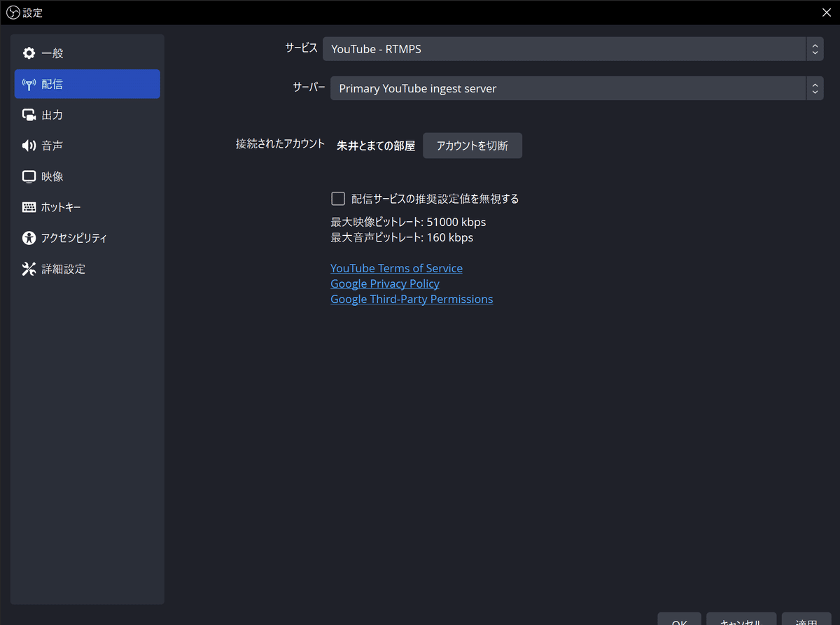Click the サーバー dropdown arrow spinner
This screenshot has width=840, height=625.
coord(814,89)
